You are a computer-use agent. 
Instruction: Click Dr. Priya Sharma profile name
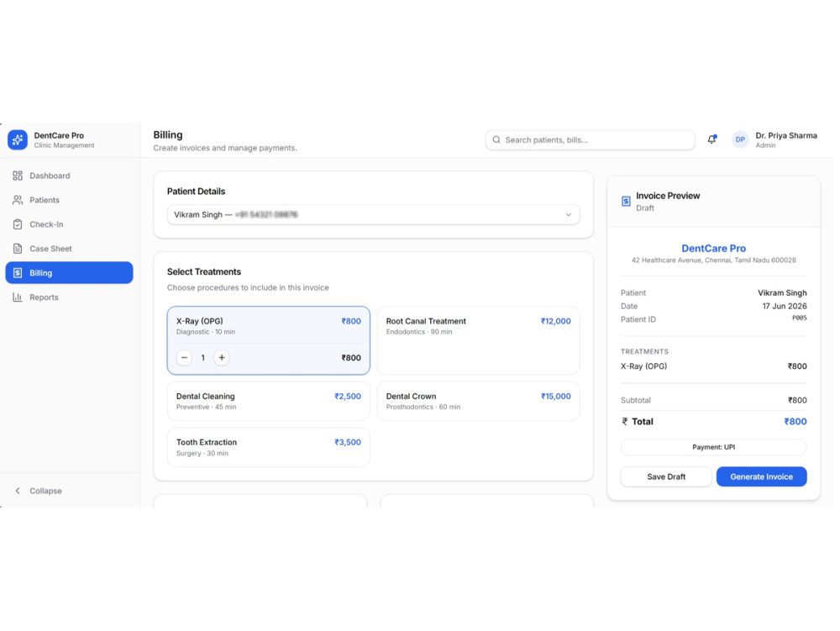786,135
